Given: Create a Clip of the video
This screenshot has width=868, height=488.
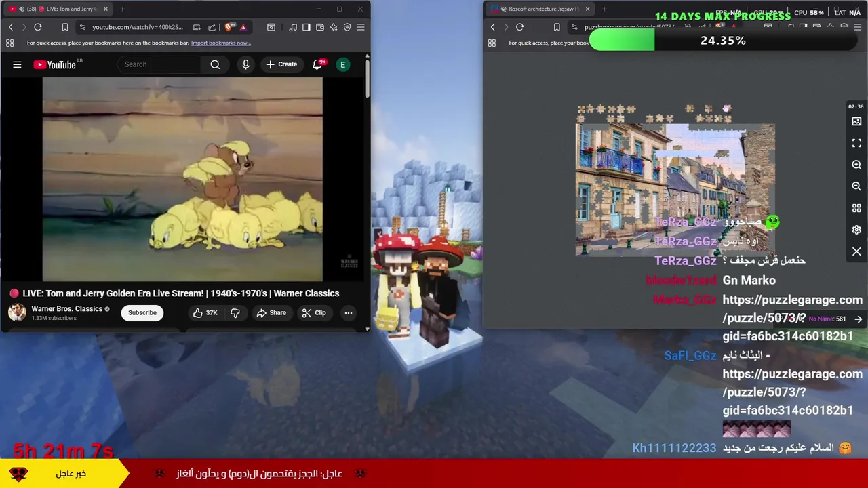Looking at the screenshot, I should pyautogui.click(x=314, y=312).
